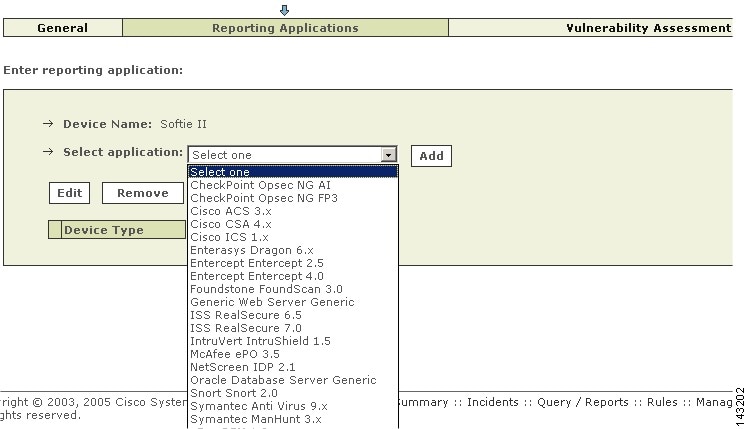This screenshot has height=429, width=746.
Task: Choose the highlighted 'Select one' list option
Action: tap(293, 172)
